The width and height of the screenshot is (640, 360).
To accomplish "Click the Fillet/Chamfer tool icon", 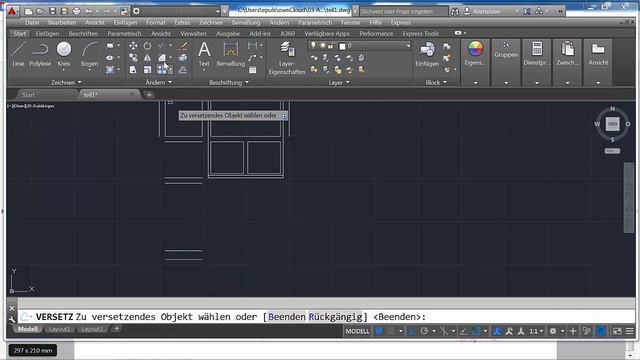I will pyautogui.click(x=162, y=58).
